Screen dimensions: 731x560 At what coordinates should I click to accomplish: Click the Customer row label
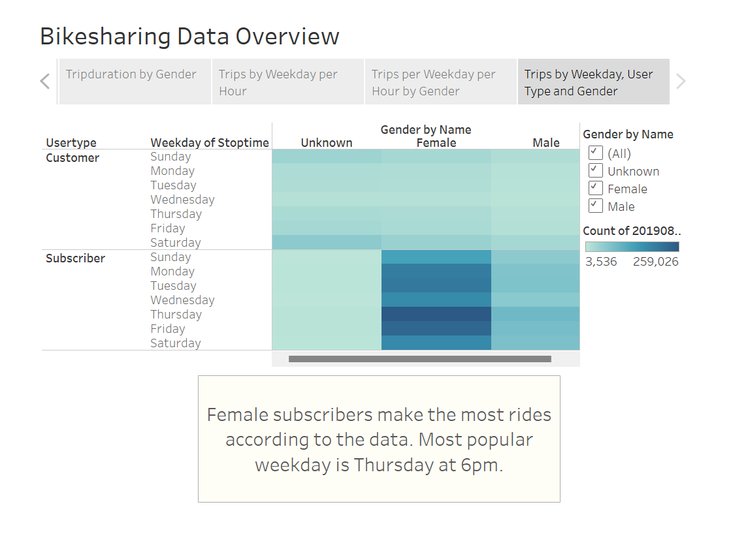pyautogui.click(x=72, y=157)
